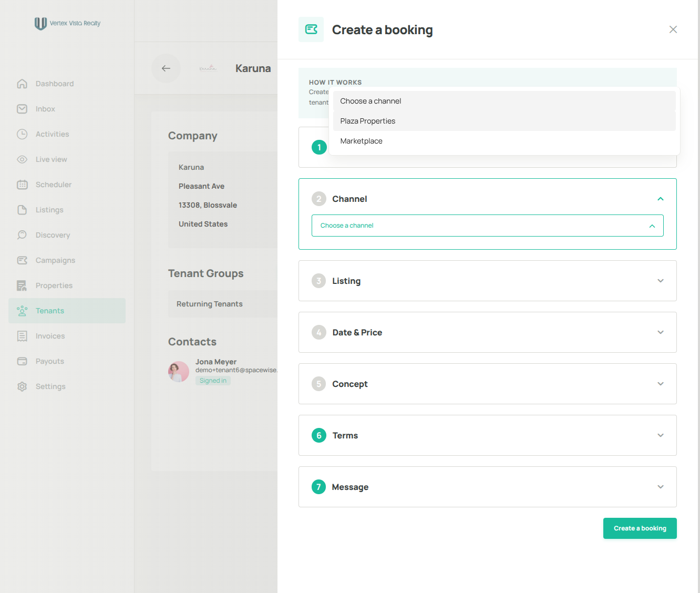700x593 pixels.
Task: Open the Scheduler calendar icon
Action: tap(22, 185)
